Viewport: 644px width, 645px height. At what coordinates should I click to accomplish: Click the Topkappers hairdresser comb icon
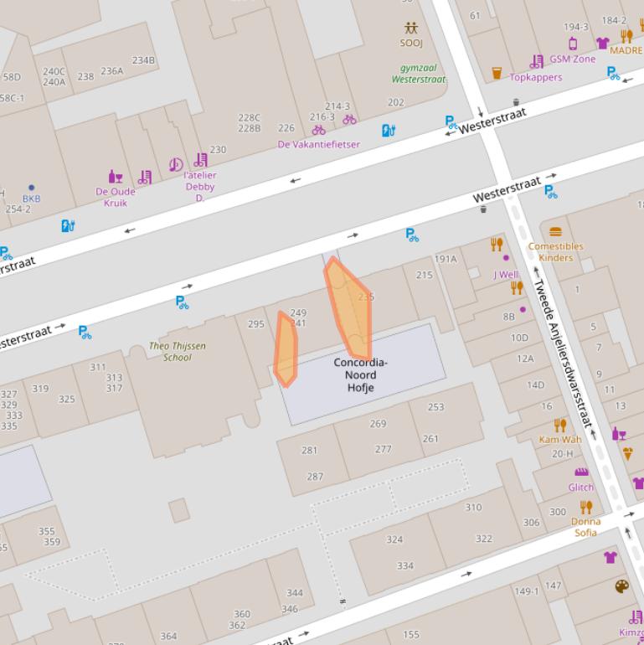tap(536, 61)
